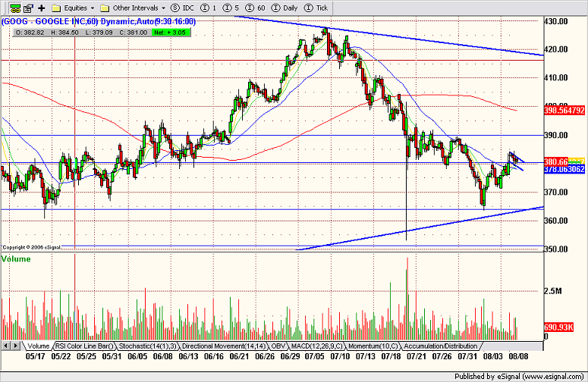Click the 2.5M volume axis label
This screenshot has width=588, height=382.
tap(553, 291)
